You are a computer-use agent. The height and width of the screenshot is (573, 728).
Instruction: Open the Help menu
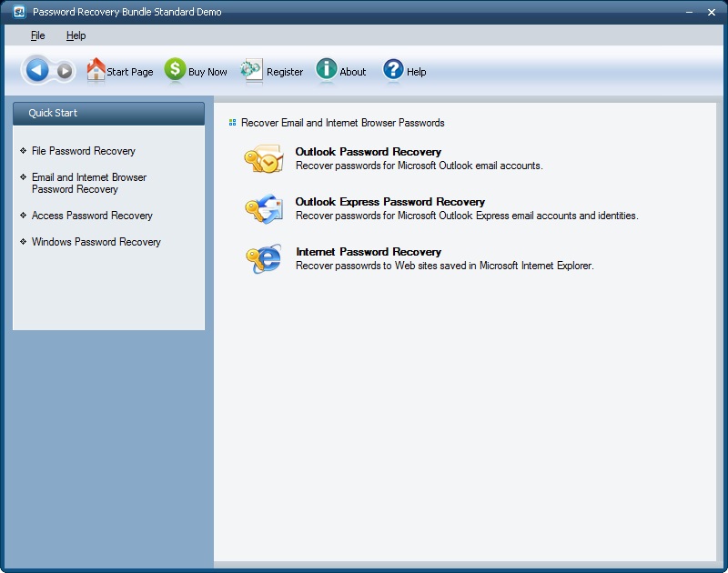click(77, 35)
